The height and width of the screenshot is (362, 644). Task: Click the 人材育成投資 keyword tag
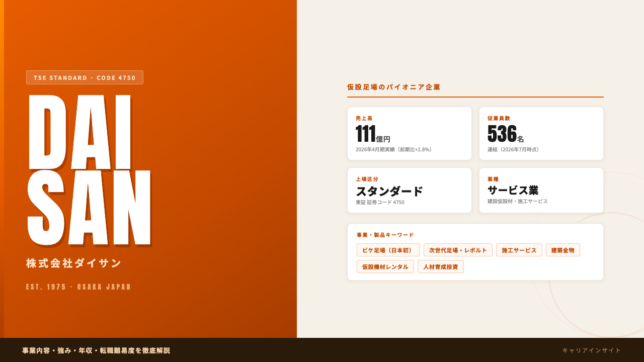coord(441,266)
